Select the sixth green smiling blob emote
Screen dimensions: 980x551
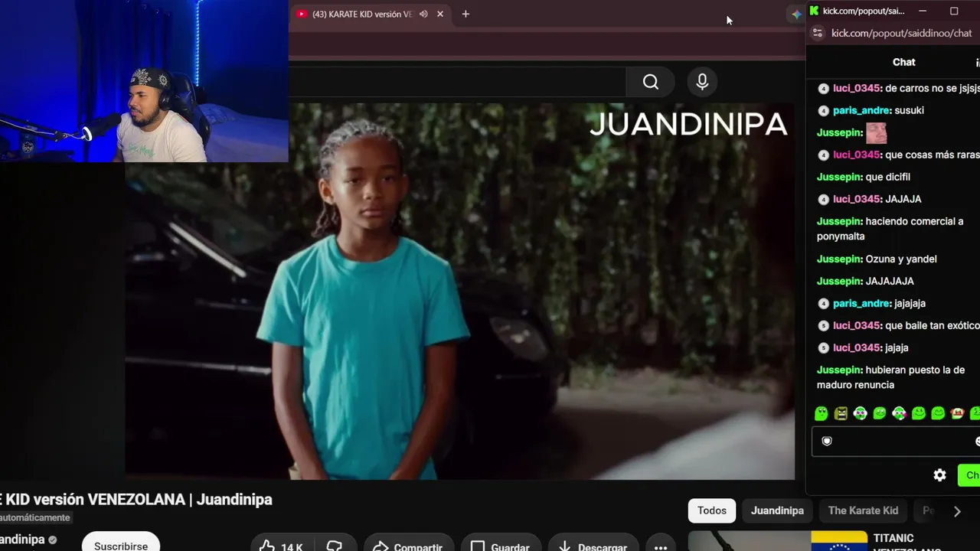(919, 413)
